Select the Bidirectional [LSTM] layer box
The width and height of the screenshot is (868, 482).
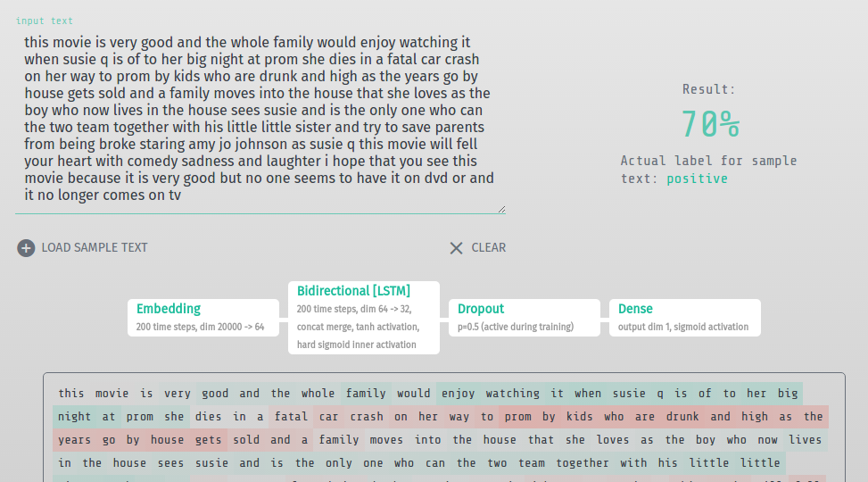364,318
